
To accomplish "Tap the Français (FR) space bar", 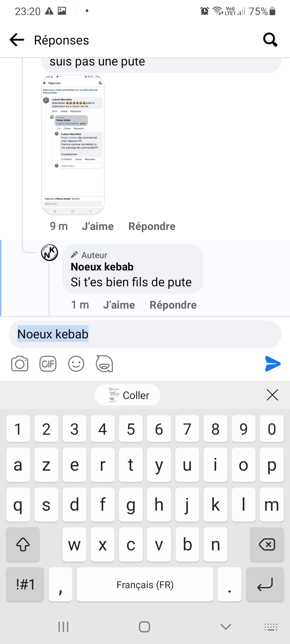I will (145, 584).
